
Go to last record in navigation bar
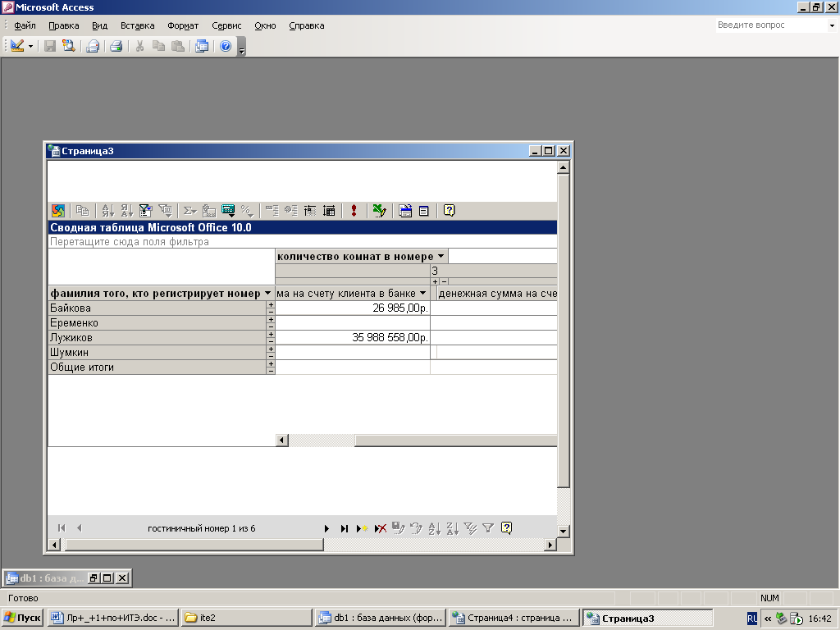[x=344, y=528]
